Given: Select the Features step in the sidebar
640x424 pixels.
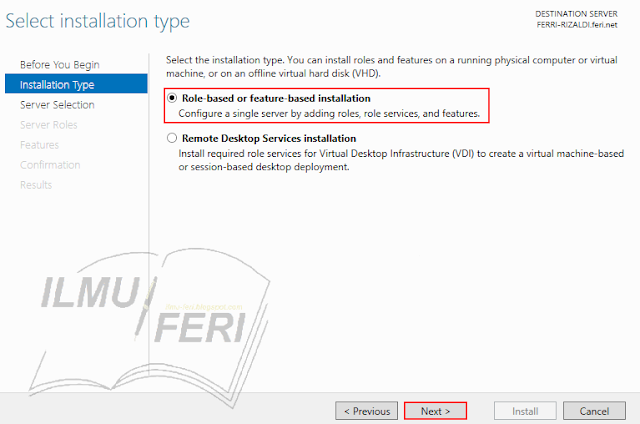Looking at the screenshot, I should pos(39,145).
